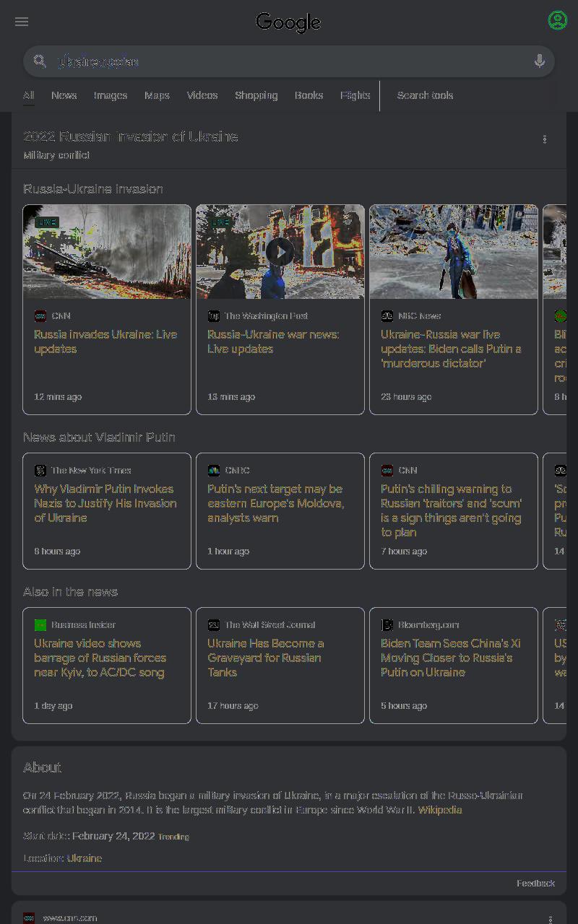Switch to the Books tab

[x=309, y=95]
